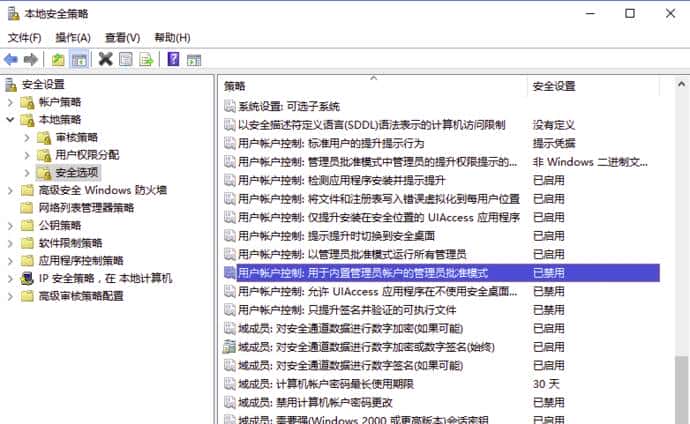Click the 30 天 setting value

(x=546, y=384)
